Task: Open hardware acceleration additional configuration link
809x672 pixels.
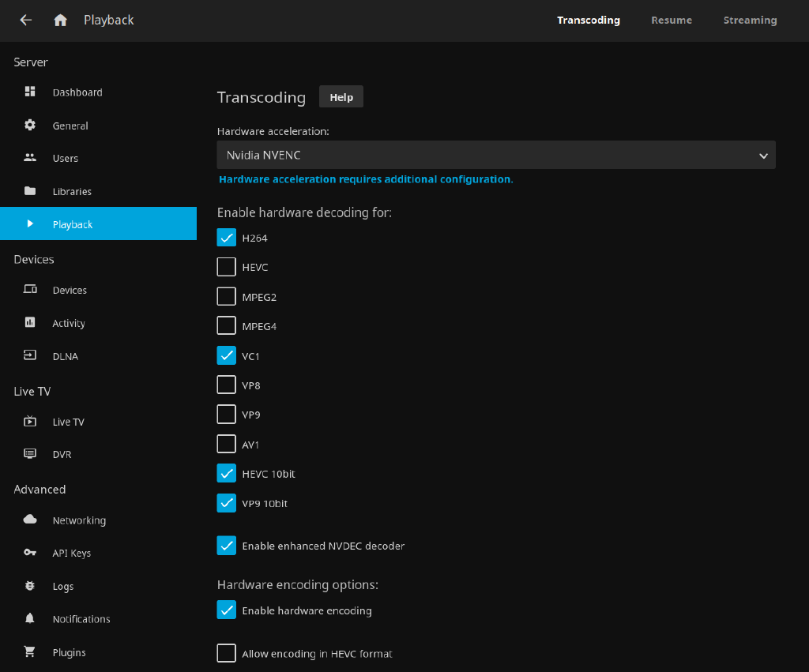Action: tap(366, 179)
